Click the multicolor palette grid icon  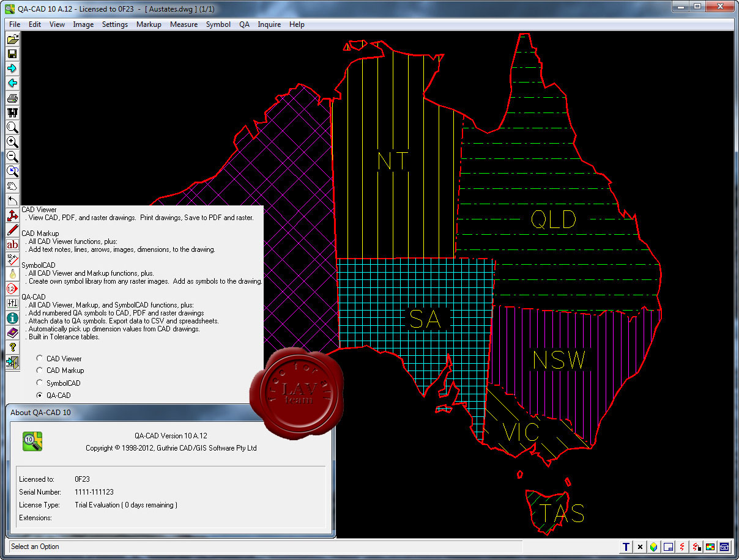[710, 547]
